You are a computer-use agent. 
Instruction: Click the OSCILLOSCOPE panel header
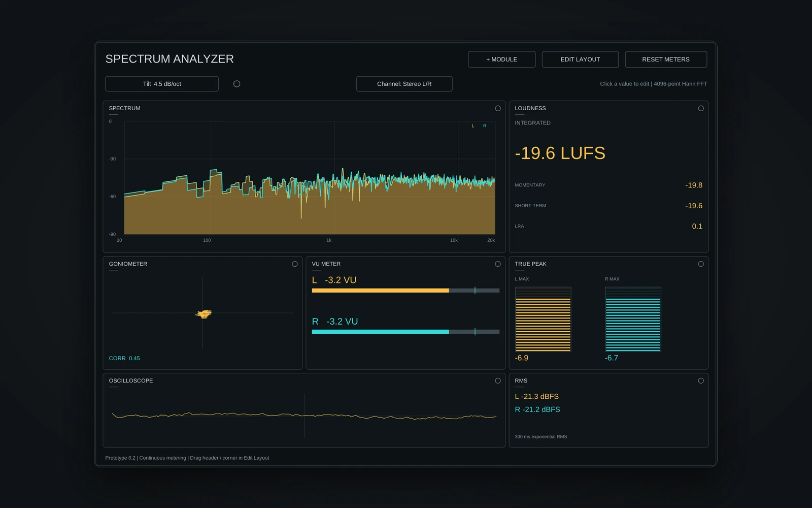tap(131, 381)
